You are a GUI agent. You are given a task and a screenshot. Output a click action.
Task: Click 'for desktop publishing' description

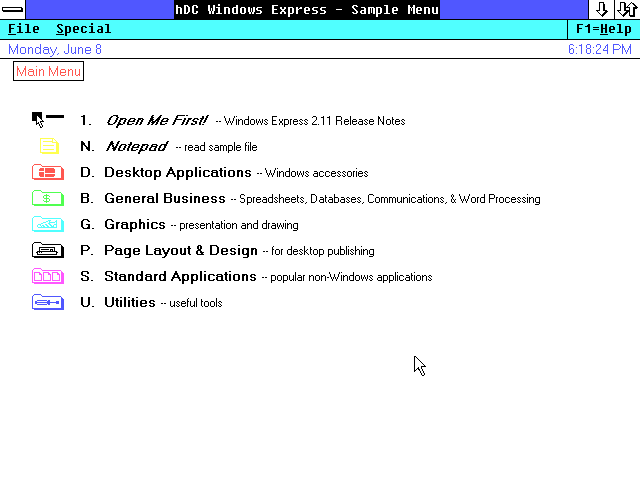(x=322, y=251)
